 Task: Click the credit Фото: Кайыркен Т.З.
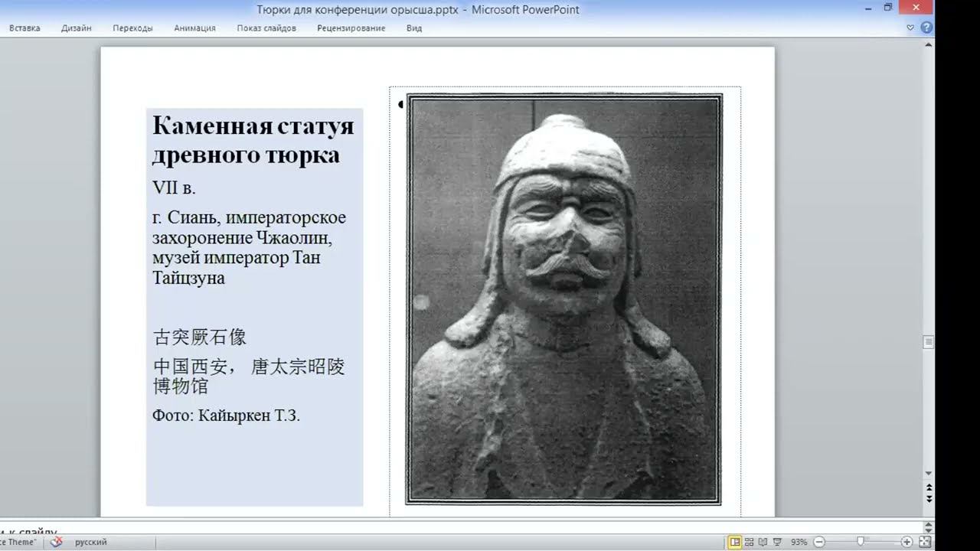tap(226, 416)
